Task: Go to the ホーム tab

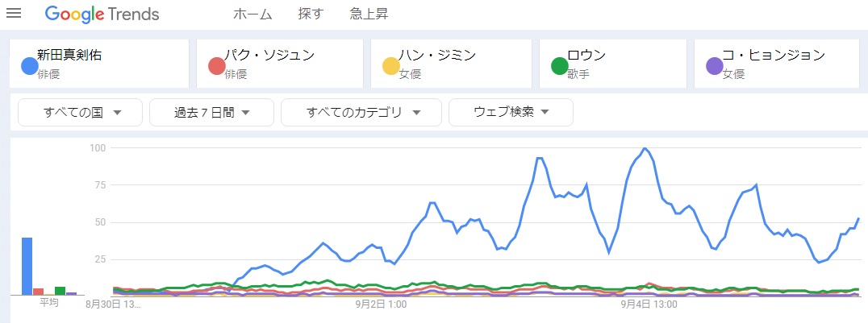Action: click(x=252, y=14)
